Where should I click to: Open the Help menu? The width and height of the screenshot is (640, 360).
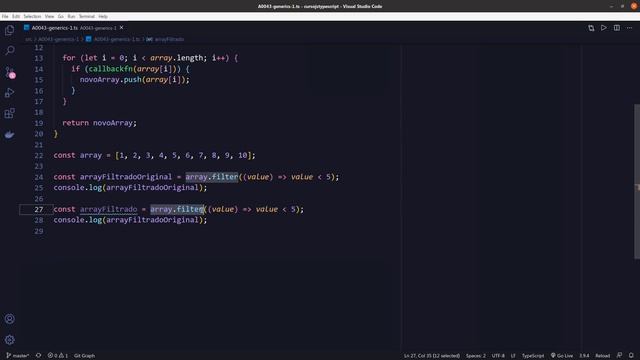103,16
